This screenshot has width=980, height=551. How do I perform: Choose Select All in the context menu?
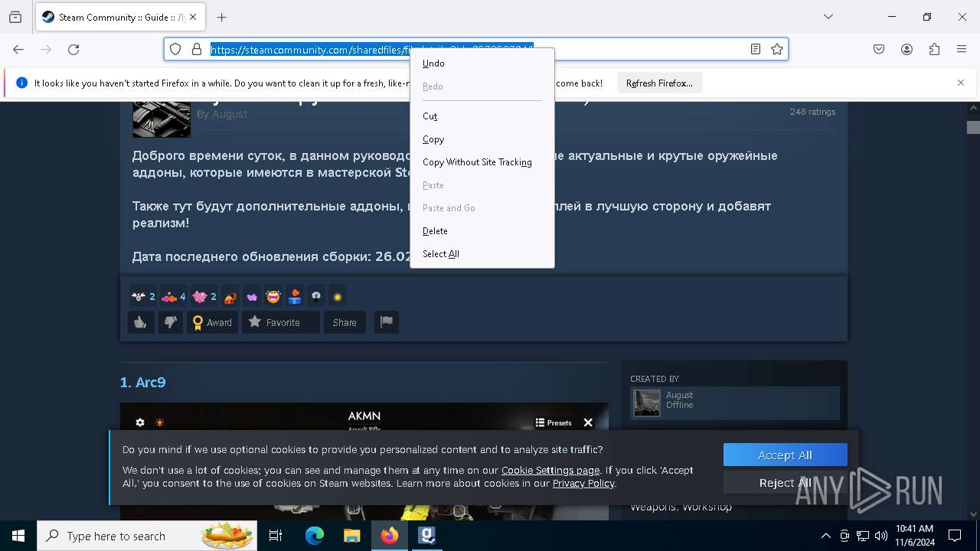click(x=482, y=254)
